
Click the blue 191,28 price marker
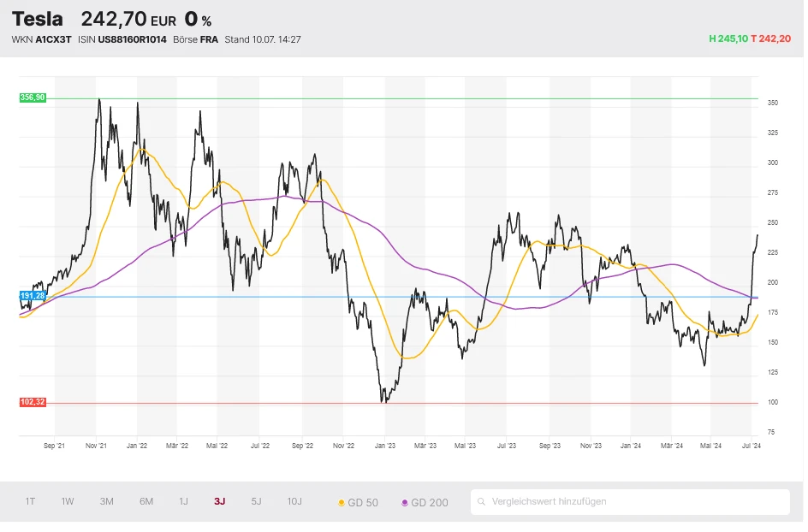33,295
